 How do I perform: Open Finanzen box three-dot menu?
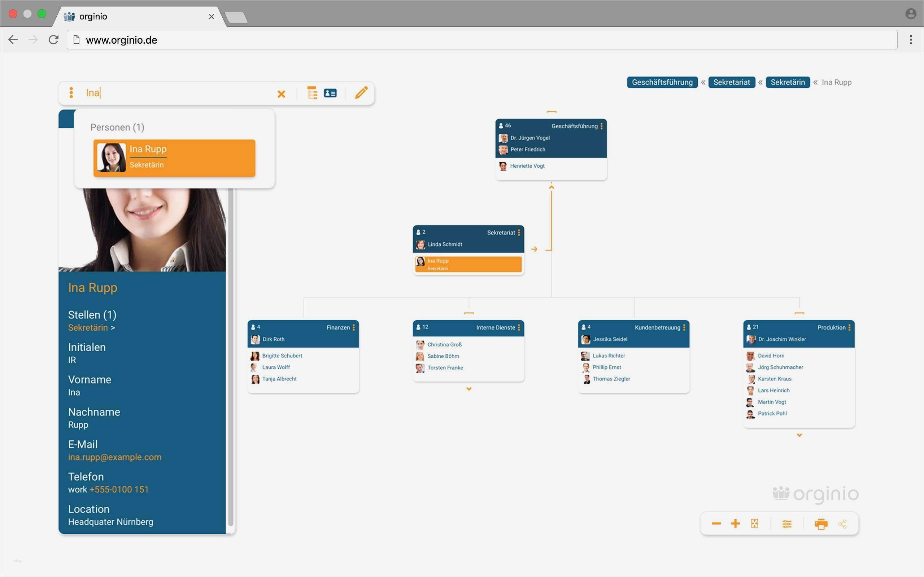354,327
